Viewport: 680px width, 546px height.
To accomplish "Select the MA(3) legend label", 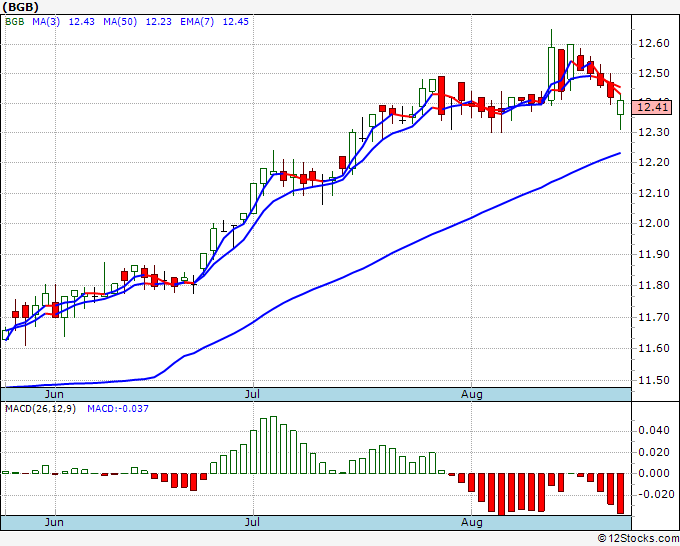I will [x=46, y=21].
